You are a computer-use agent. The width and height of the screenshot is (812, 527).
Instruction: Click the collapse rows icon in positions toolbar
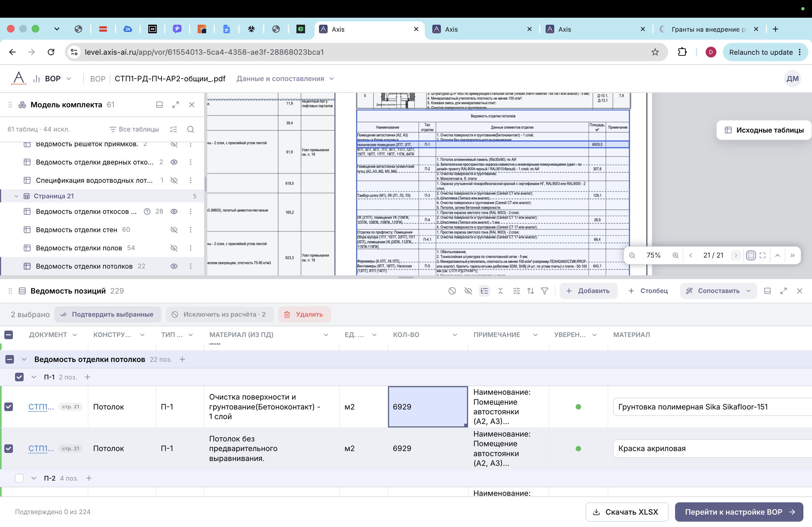pos(501,291)
